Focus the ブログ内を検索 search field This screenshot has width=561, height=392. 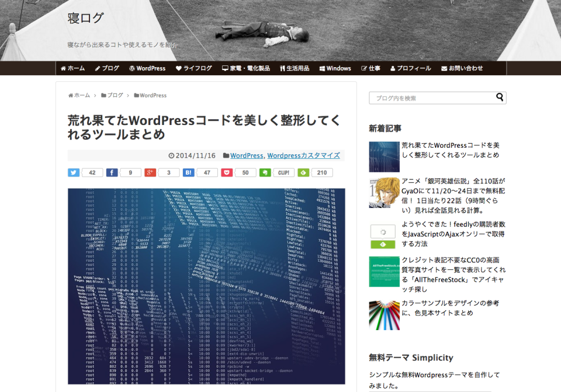(x=431, y=98)
